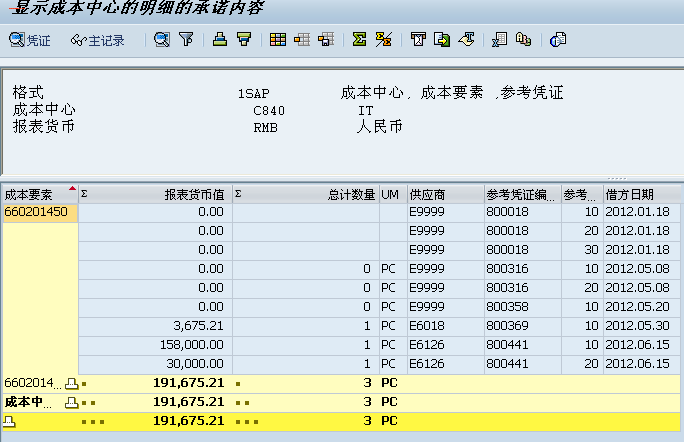
Task: Click the 供应商 column header
Action: click(x=446, y=194)
